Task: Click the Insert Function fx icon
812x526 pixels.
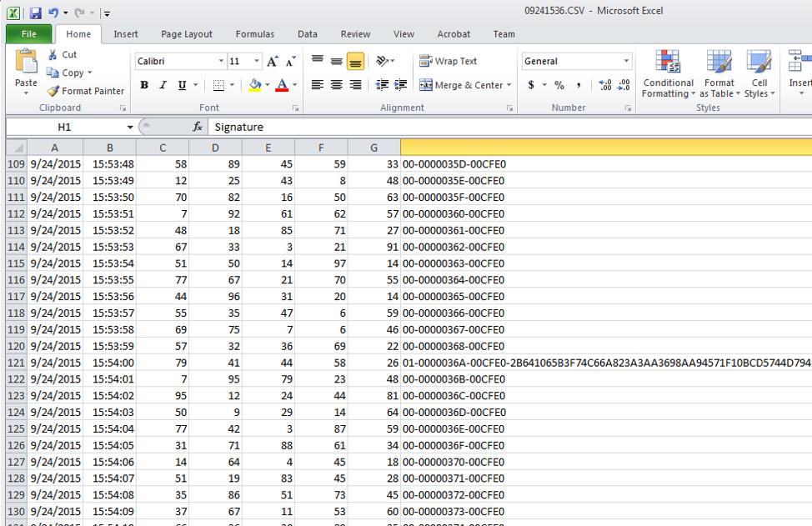Action: (198, 127)
